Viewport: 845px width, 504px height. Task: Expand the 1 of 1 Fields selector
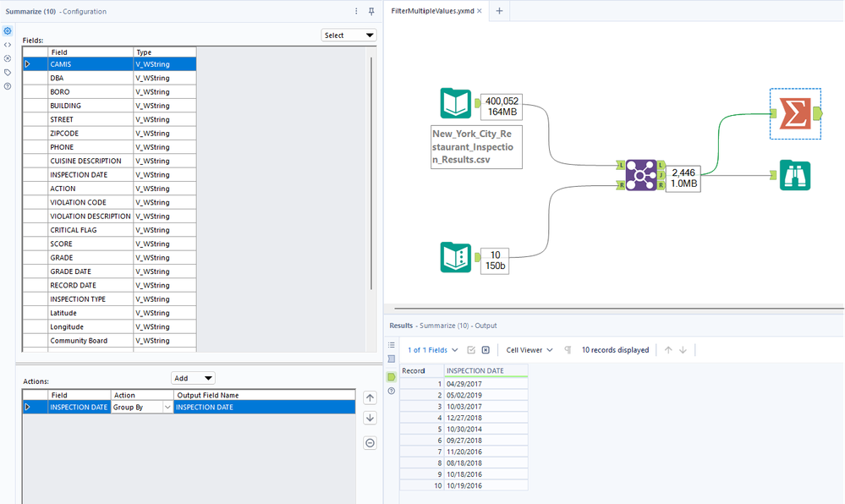point(433,350)
